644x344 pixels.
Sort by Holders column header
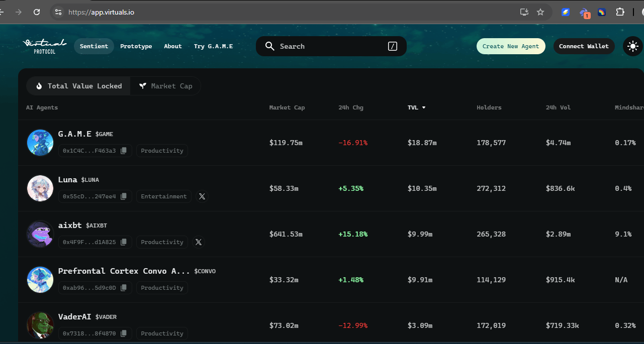489,107
